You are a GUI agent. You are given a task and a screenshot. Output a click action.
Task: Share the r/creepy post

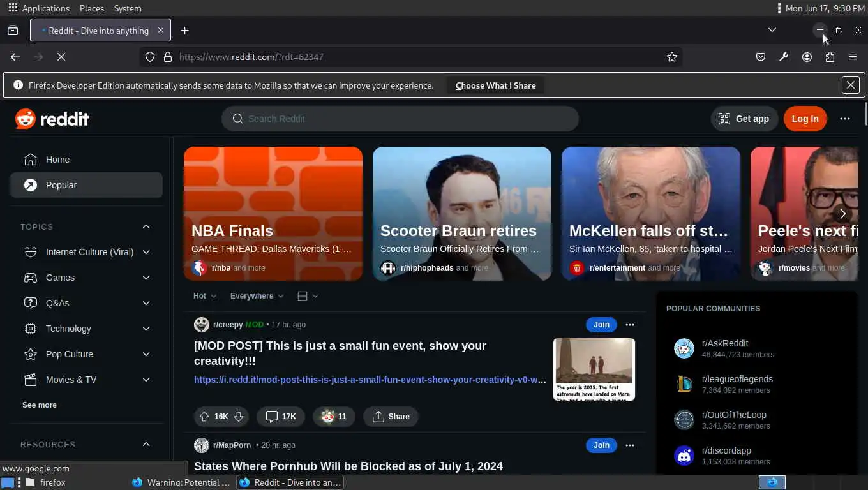pyautogui.click(x=391, y=417)
